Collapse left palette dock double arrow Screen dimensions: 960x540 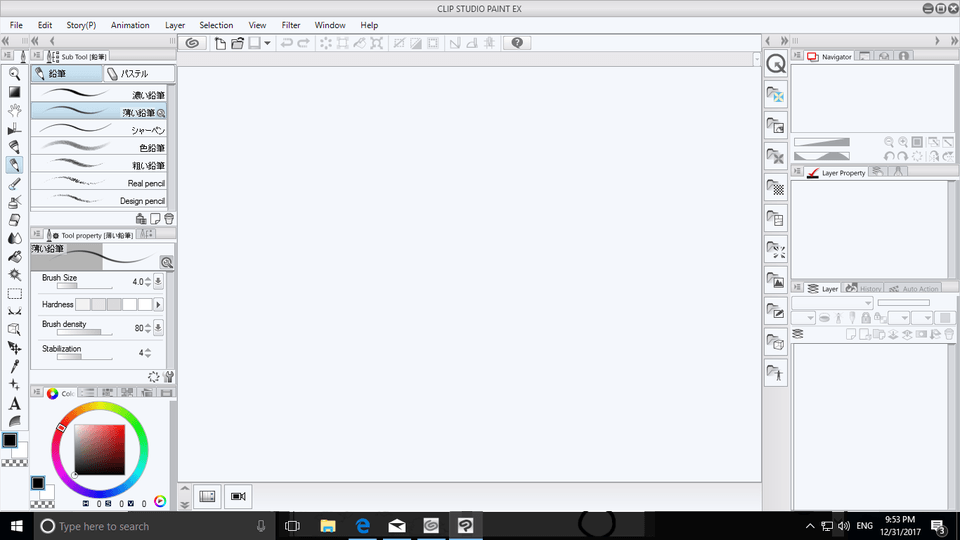click(6, 40)
